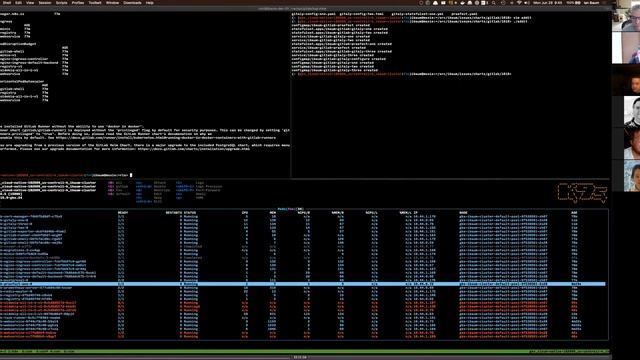Screen dimensions: 640x360
Task: Click the battery 100% indicator
Action: click(573, 2)
